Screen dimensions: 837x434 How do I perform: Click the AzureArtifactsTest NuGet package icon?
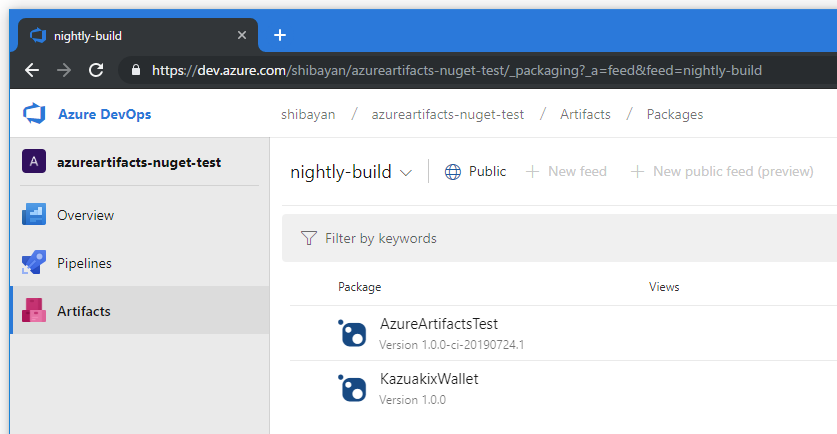(353, 333)
